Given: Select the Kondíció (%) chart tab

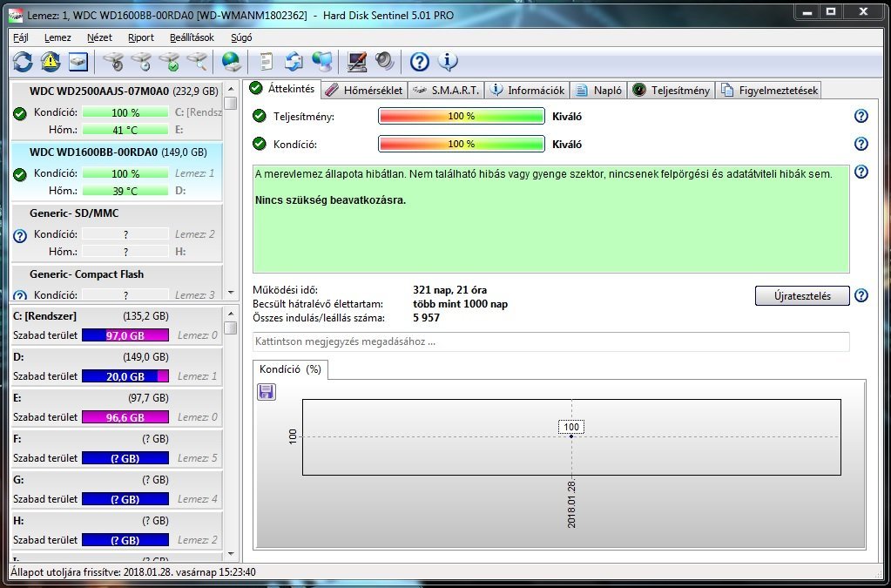Looking at the screenshot, I should 290,369.
